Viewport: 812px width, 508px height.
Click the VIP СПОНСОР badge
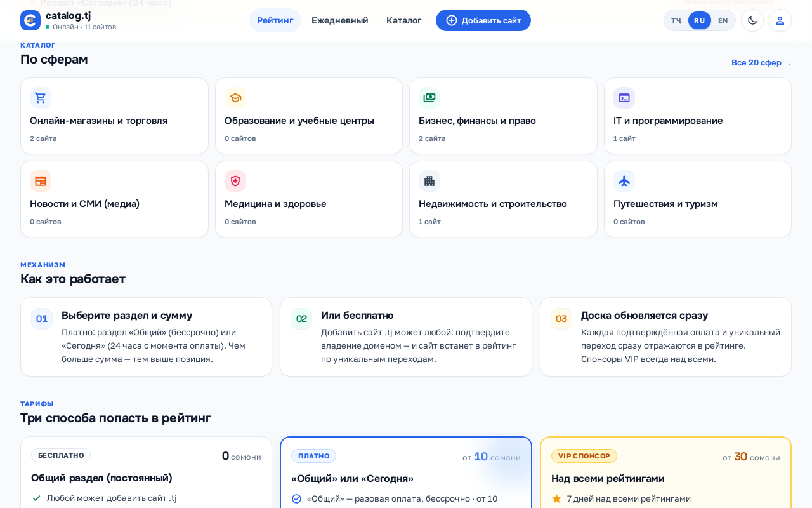click(x=584, y=456)
